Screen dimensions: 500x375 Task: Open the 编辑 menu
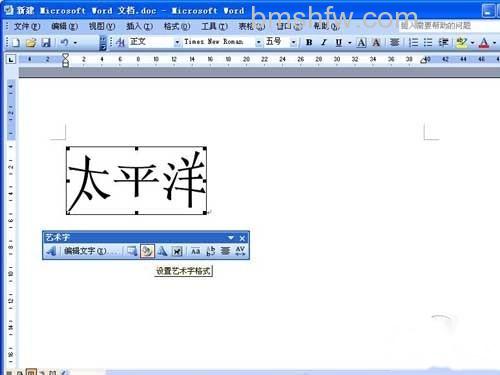65,26
